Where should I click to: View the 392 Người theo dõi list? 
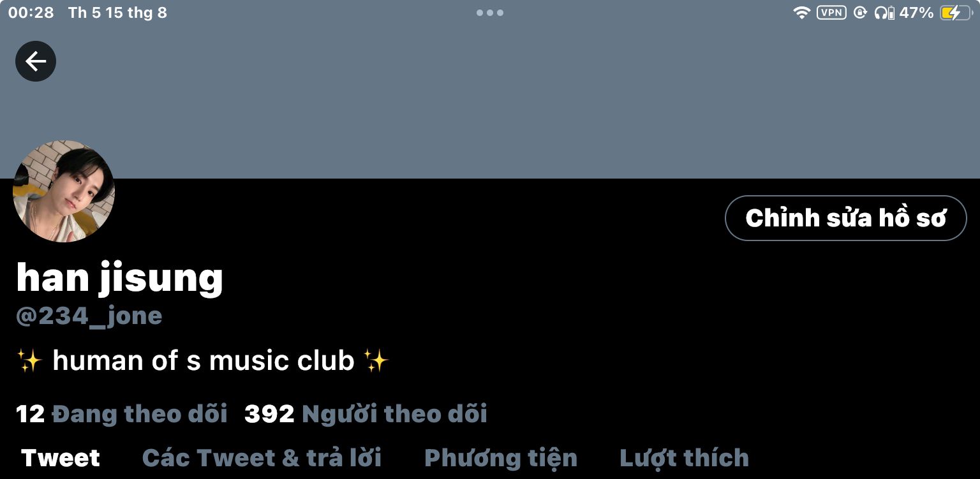click(x=366, y=414)
